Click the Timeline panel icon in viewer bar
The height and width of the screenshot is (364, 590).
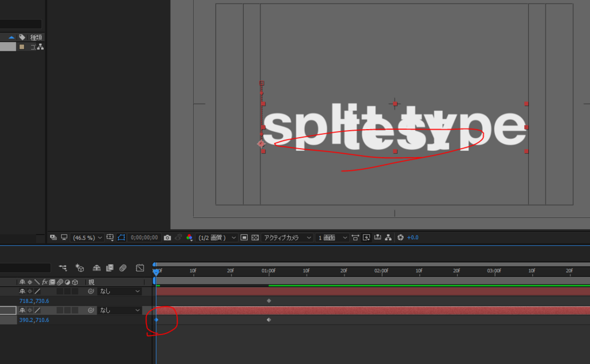click(377, 237)
